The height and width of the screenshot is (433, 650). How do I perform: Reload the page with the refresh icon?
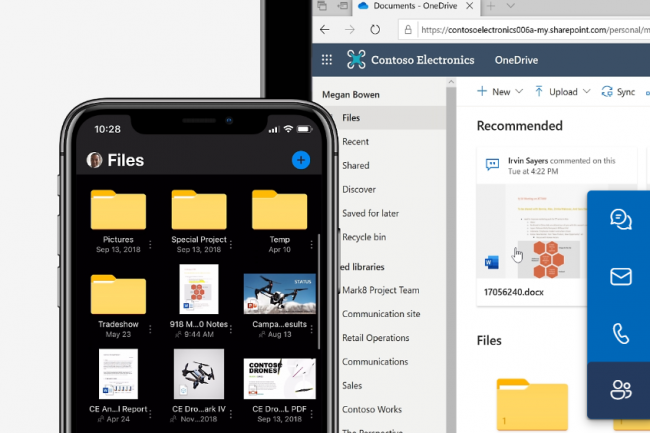375,29
